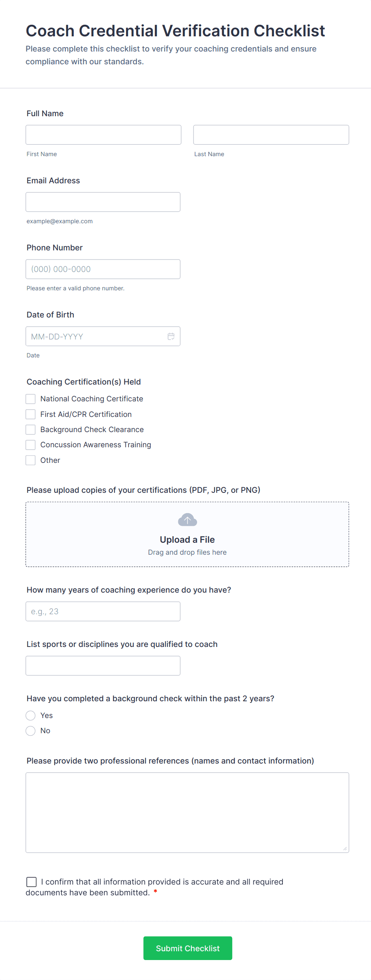Image resolution: width=371 pixels, height=980 pixels.
Task: Click the First Name input field
Action: (x=103, y=135)
